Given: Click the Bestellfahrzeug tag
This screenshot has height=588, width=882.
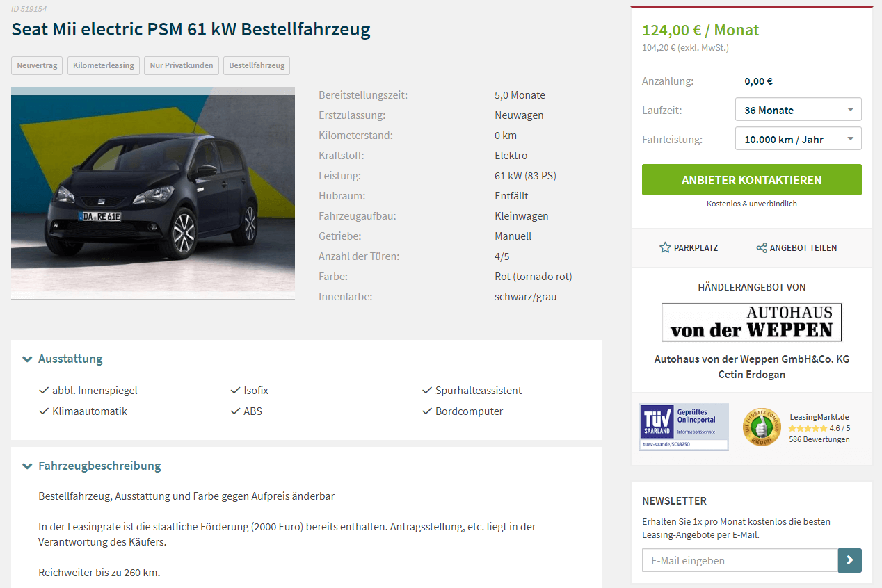Looking at the screenshot, I should coord(257,65).
